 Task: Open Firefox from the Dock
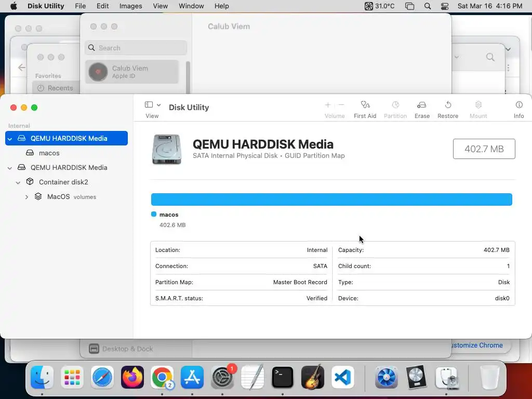132,377
